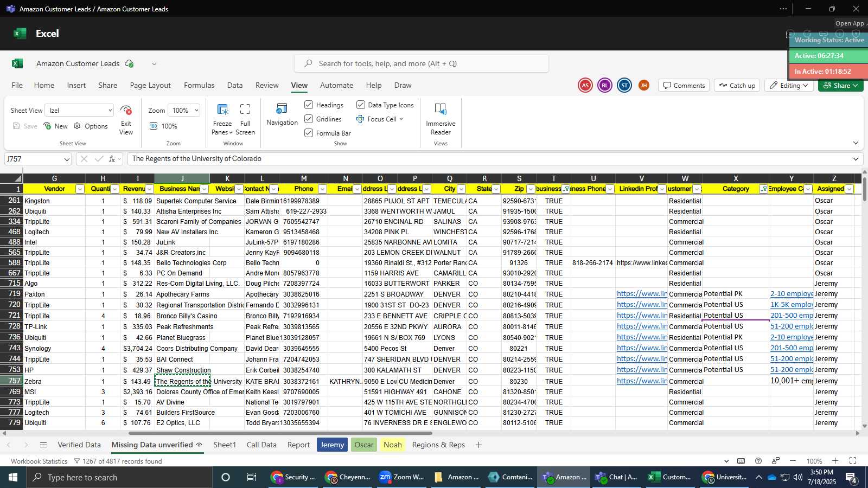Click the Teams more options ellipsis
Viewport: 868px width, 488px height.
click(783, 9)
